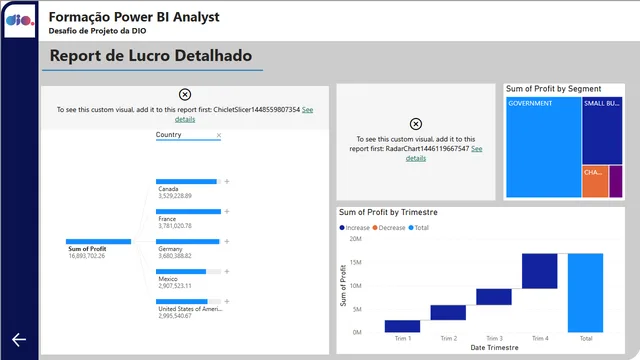Viewport: 640px width, 360px height.
Task: Select the Trim 2 waterfall bar
Action: tap(448, 313)
